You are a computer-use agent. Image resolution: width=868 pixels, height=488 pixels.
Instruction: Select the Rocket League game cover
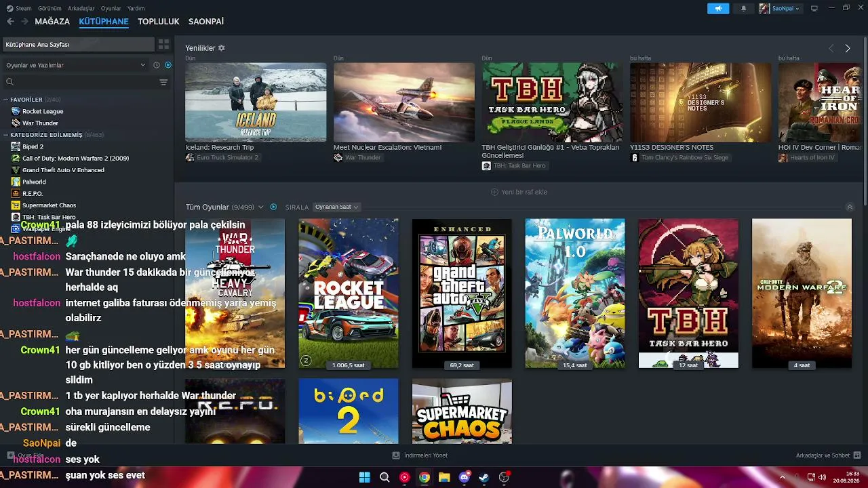[x=349, y=293]
